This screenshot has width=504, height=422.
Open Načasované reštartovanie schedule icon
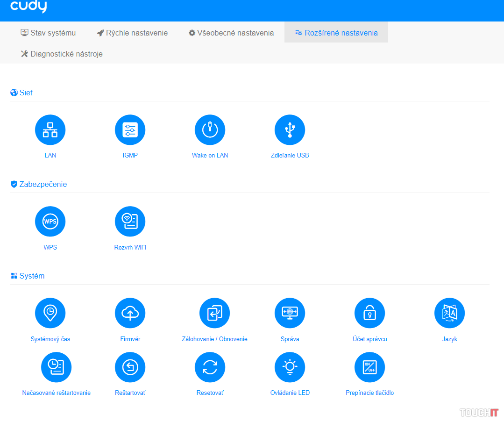point(56,367)
